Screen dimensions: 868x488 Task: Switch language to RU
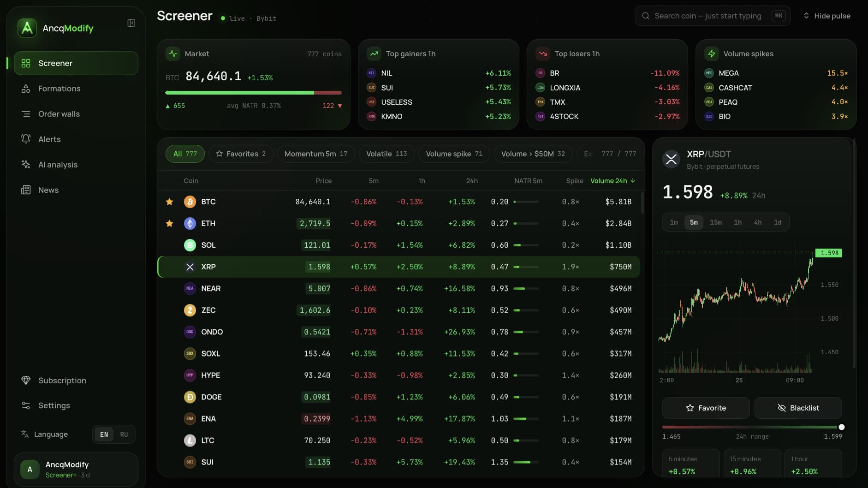tap(124, 434)
